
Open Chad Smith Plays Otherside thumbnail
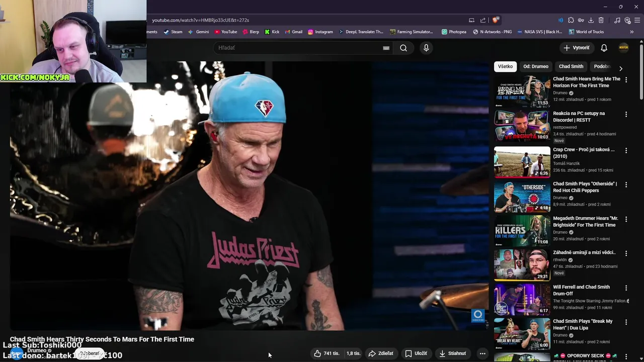(x=522, y=197)
